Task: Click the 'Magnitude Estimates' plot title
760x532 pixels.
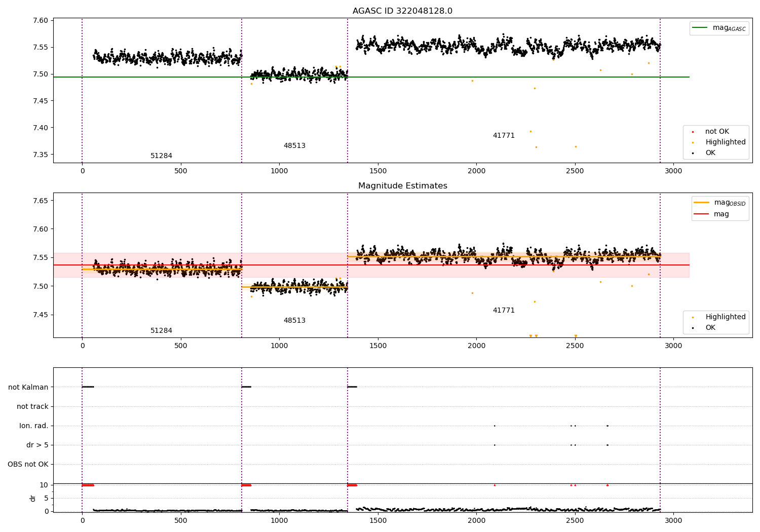Action: point(403,186)
